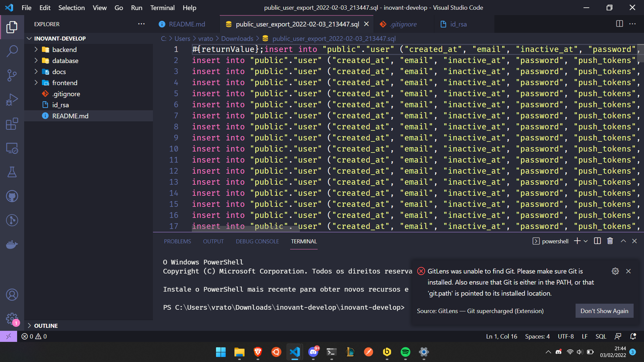The image size is (644, 362).
Task: Change encoding via UTF-8 indicator
Action: [566, 336]
